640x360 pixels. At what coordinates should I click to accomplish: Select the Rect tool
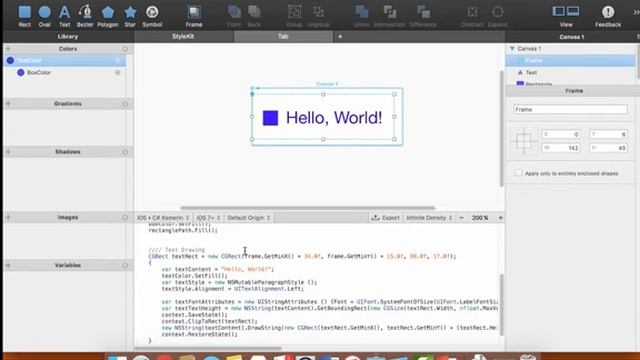click(24, 16)
